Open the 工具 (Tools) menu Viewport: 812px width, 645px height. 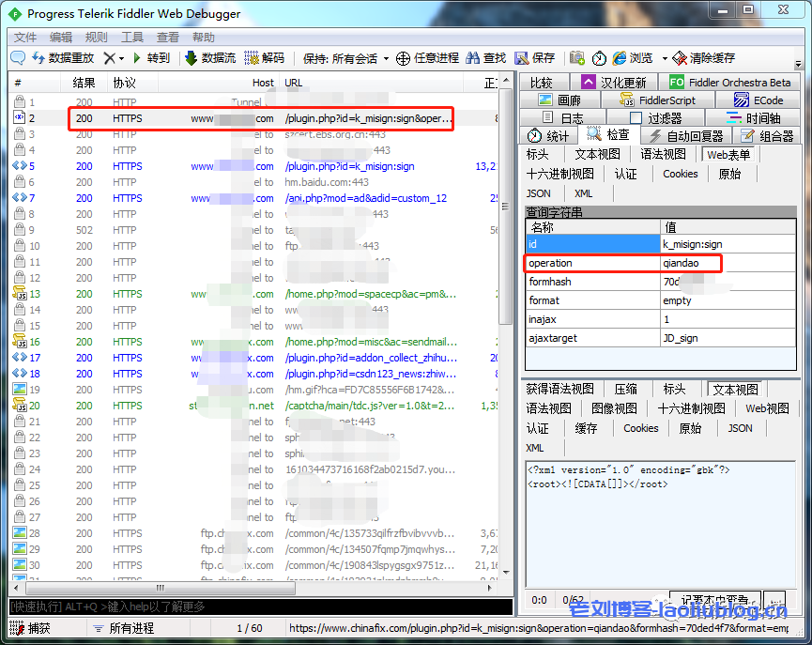[132, 38]
